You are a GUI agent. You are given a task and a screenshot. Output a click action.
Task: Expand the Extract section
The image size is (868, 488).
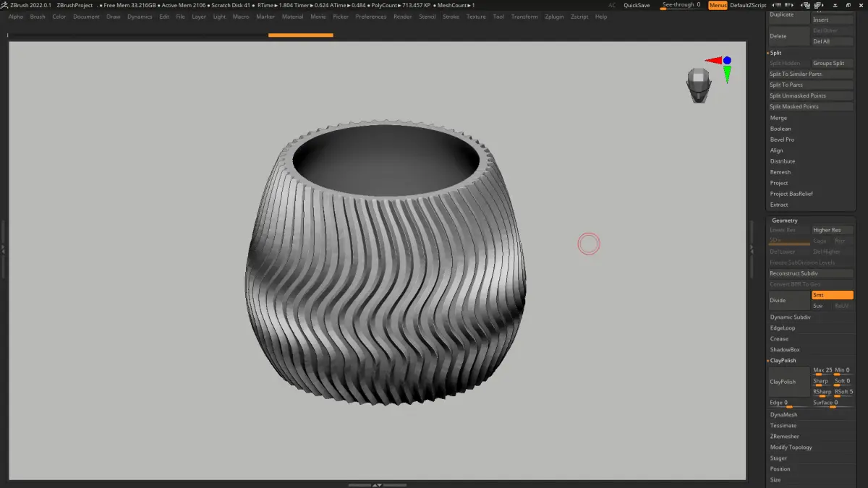click(778, 205)
